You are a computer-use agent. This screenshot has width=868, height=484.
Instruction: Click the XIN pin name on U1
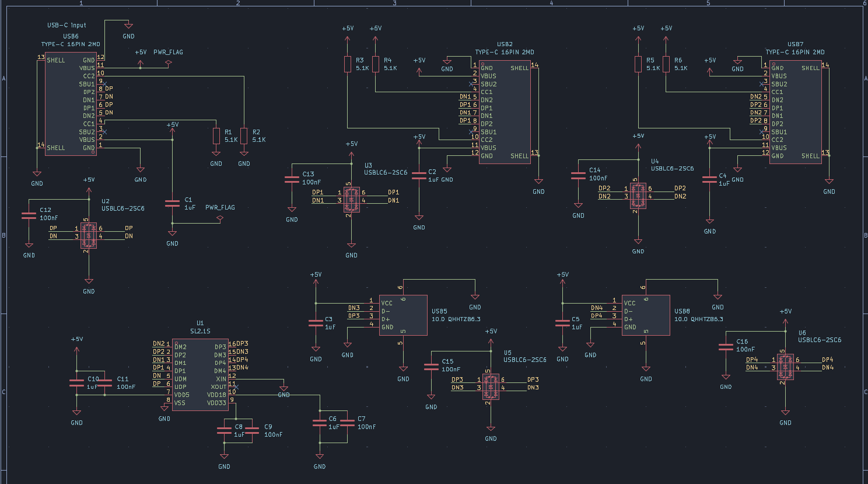click(x=221, y=379)
